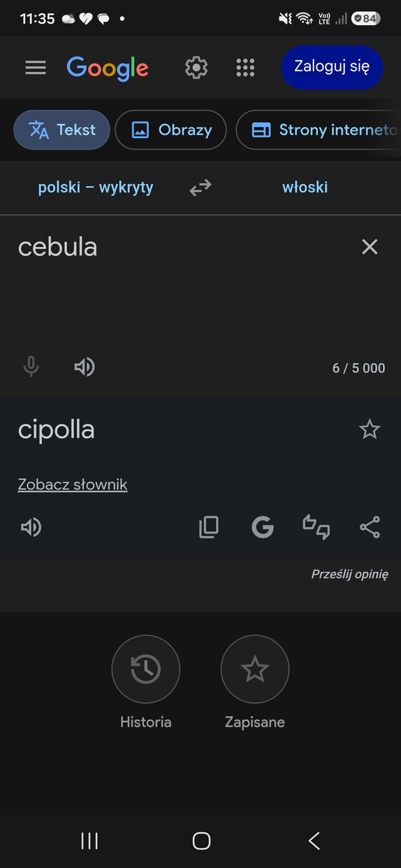
Task: Copy the translation to clipboard
Action: point(209,528)
